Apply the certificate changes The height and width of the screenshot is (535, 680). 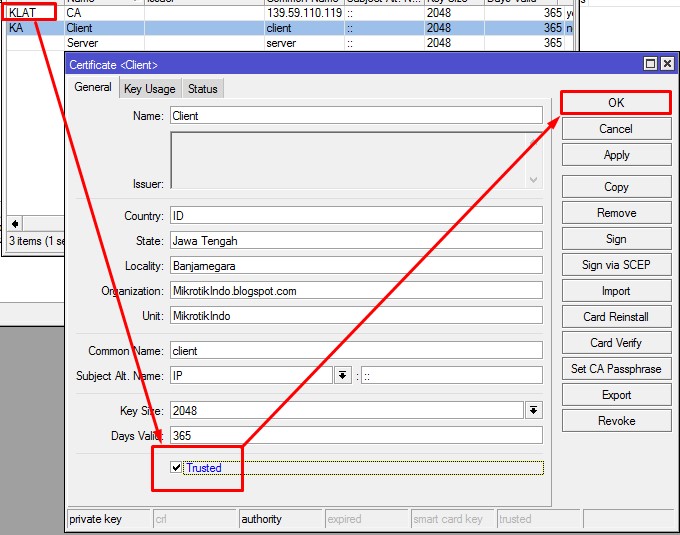point(616,155)
